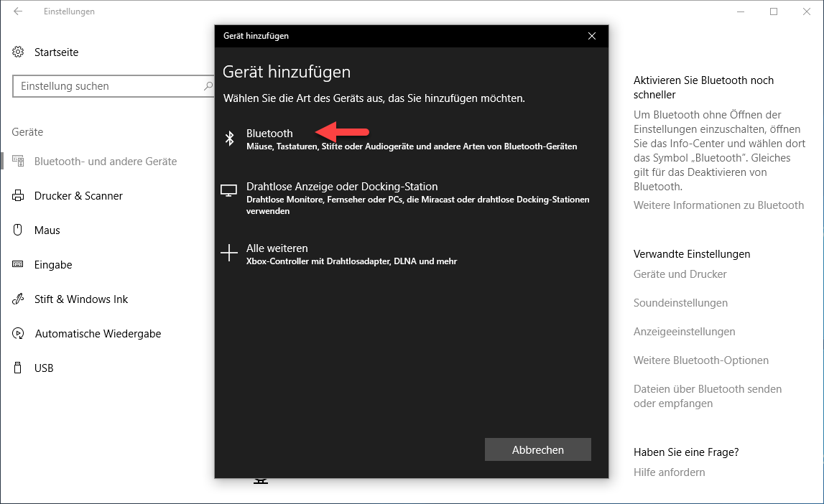
Task: Go back using the Einstellungen back arrow
Action: pyautogui.click(x=17, y=11)
